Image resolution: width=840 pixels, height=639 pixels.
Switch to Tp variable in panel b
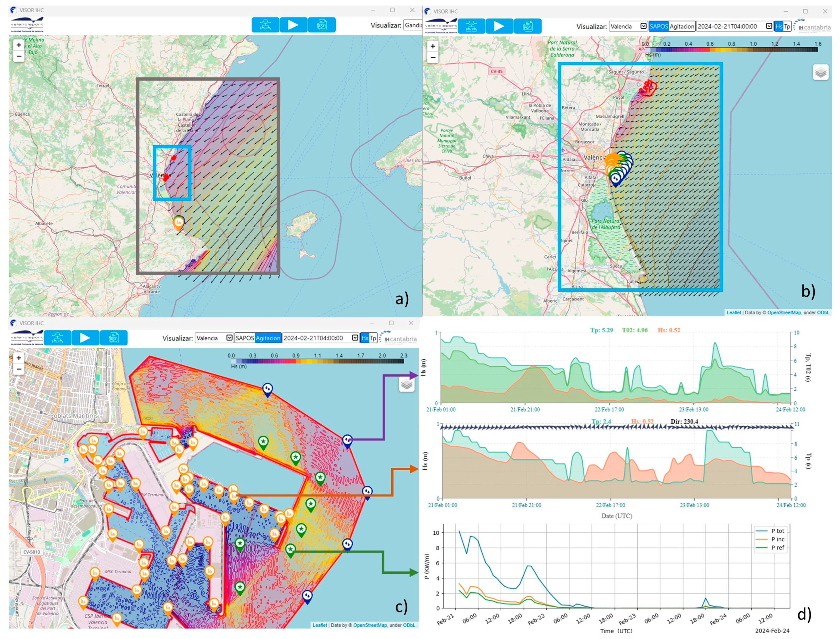click(x=787, y=26)
